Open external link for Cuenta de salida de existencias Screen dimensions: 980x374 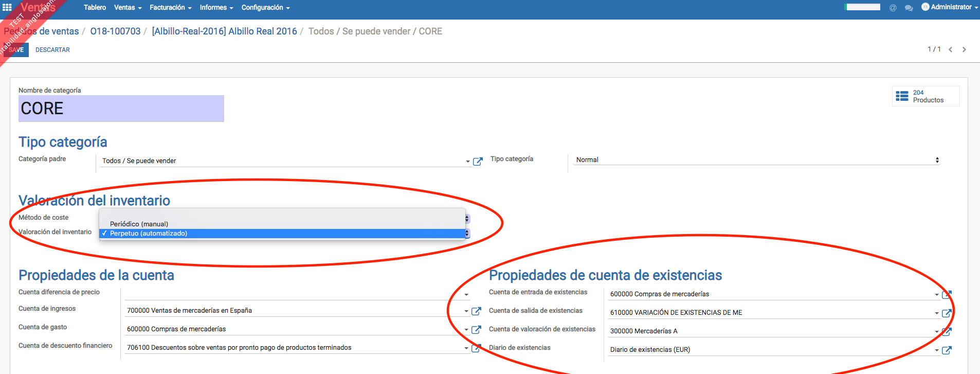(946, 313)
